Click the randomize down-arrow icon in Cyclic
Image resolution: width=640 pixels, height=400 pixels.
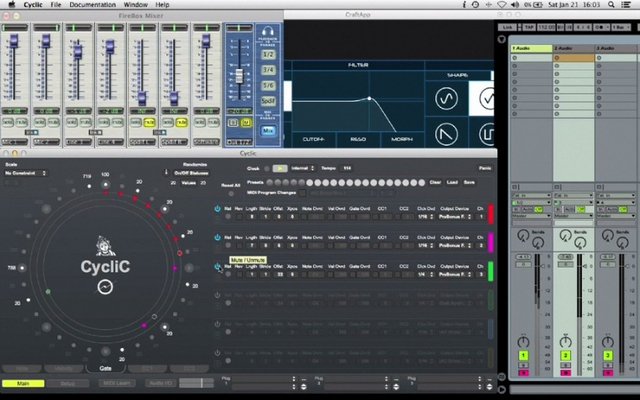(166, 172)
